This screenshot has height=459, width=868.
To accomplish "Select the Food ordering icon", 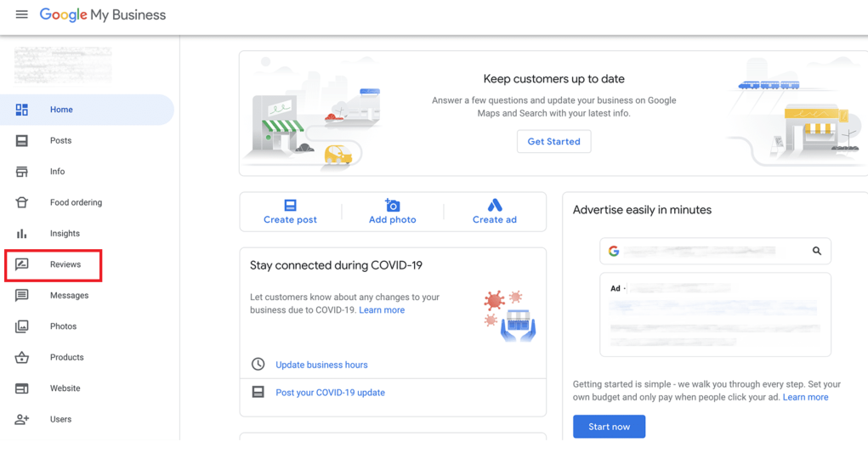I will tap(22, 202).
